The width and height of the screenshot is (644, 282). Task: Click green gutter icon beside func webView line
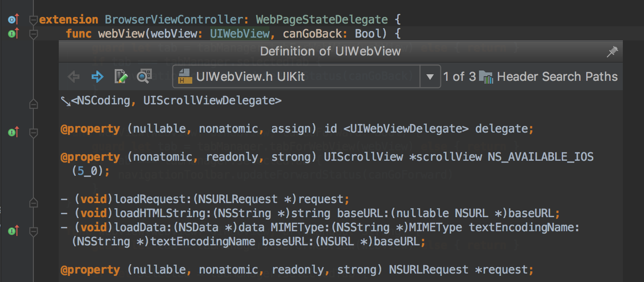pos(13,34)
